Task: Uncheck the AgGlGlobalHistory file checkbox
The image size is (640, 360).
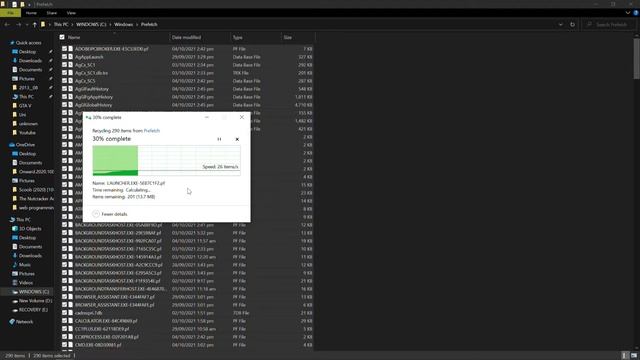Action: tap(64, 104)
